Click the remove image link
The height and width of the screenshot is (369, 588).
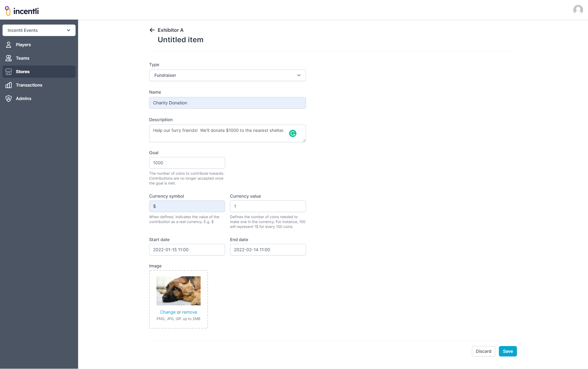[x=190, y=312]
